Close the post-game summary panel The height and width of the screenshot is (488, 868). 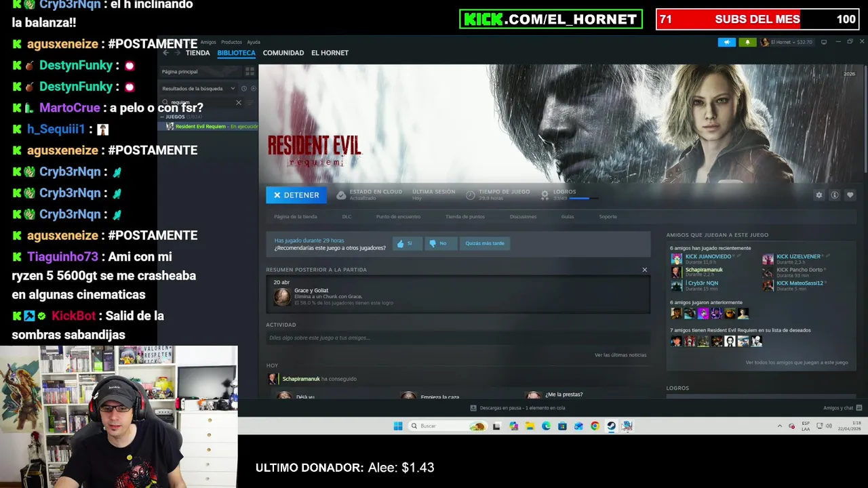point(645,270)
